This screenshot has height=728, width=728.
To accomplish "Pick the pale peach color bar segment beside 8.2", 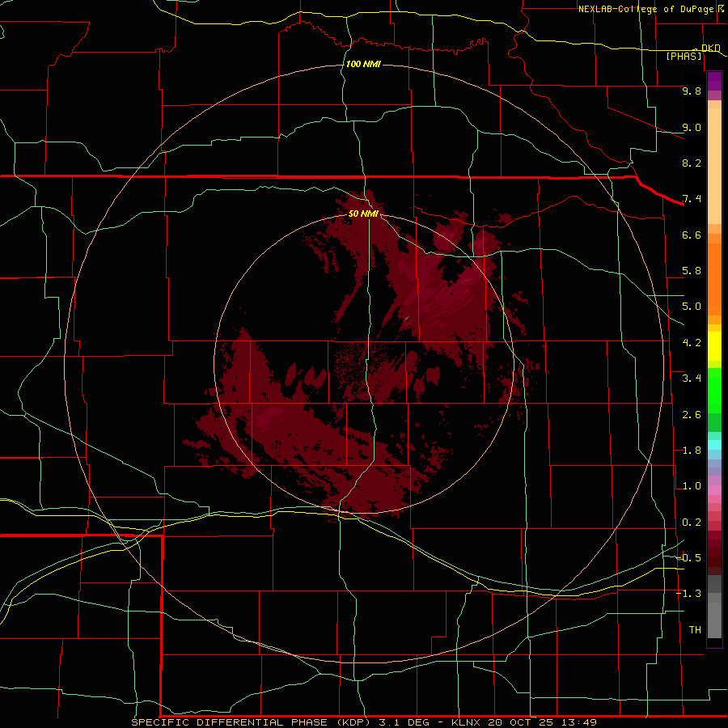I will pos(714,166).
